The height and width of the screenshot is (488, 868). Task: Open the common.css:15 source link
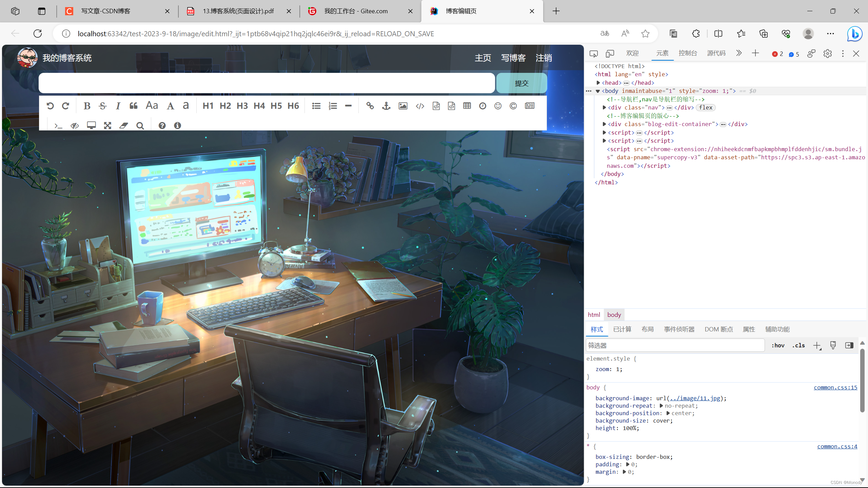(835, 387)
